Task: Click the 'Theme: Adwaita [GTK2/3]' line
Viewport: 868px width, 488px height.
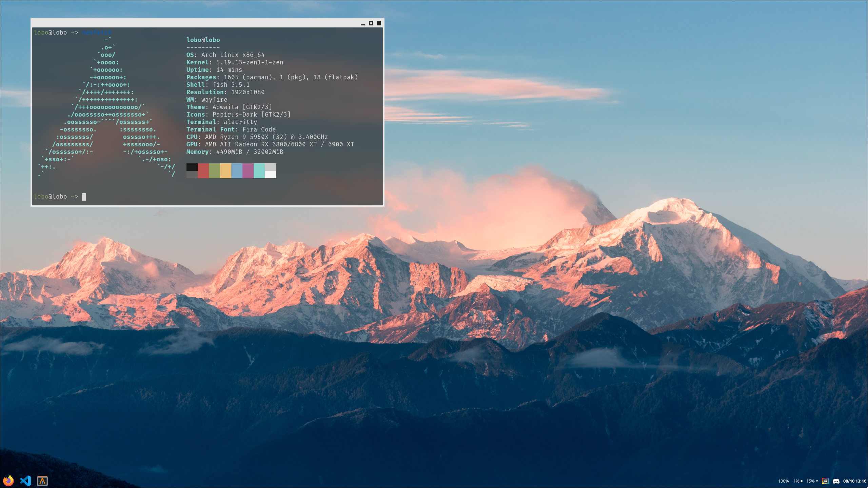Action: point(229,107)
